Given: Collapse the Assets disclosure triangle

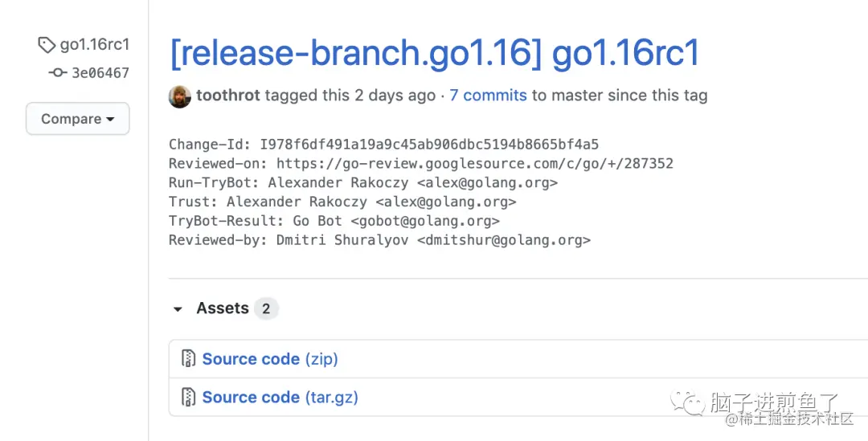Looking at the screenshot, I should (178, 309).
